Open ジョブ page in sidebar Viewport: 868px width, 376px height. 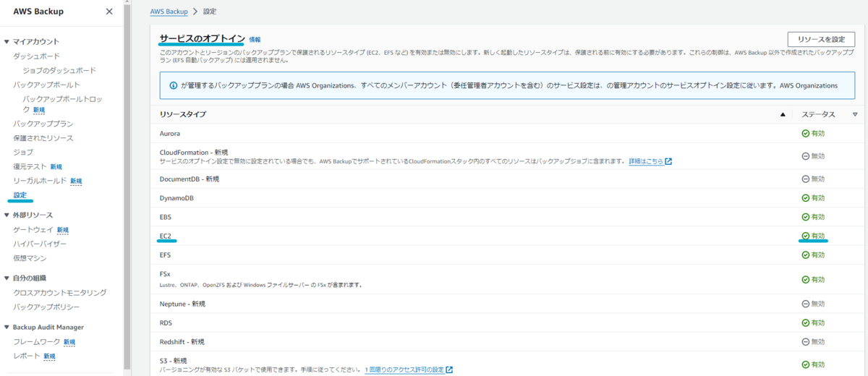23,152
